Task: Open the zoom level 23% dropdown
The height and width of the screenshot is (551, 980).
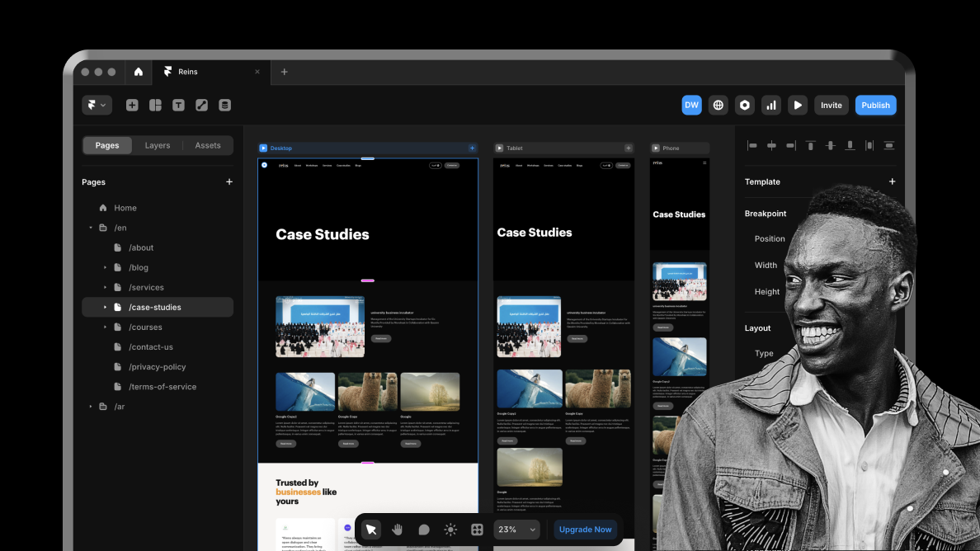Action: [x=516, y=530]
